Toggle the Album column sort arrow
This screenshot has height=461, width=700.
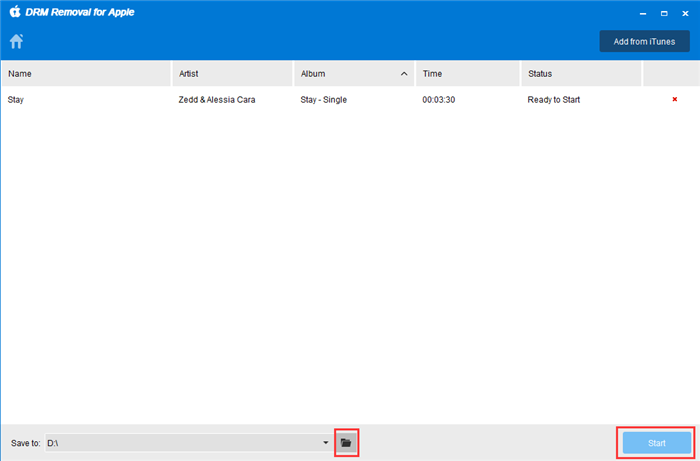(x=404, y=74)
